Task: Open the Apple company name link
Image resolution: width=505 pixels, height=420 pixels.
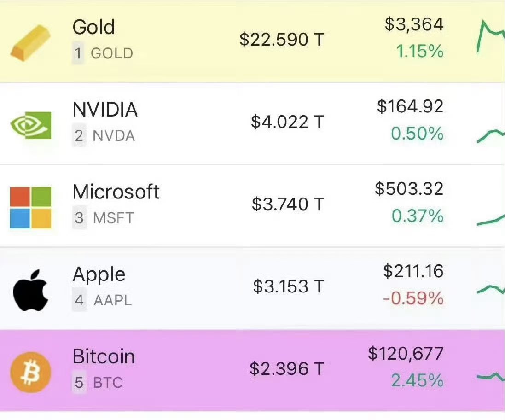Action: (x=99, y=275)
